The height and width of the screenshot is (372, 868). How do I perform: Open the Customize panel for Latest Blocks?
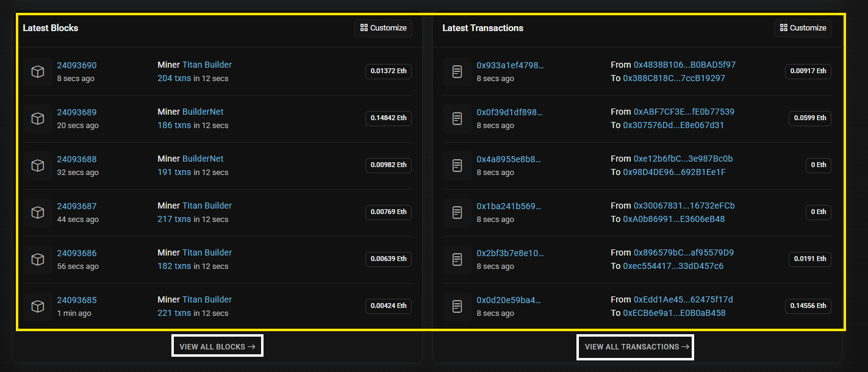pyautogui.click(x=383, y=27)
